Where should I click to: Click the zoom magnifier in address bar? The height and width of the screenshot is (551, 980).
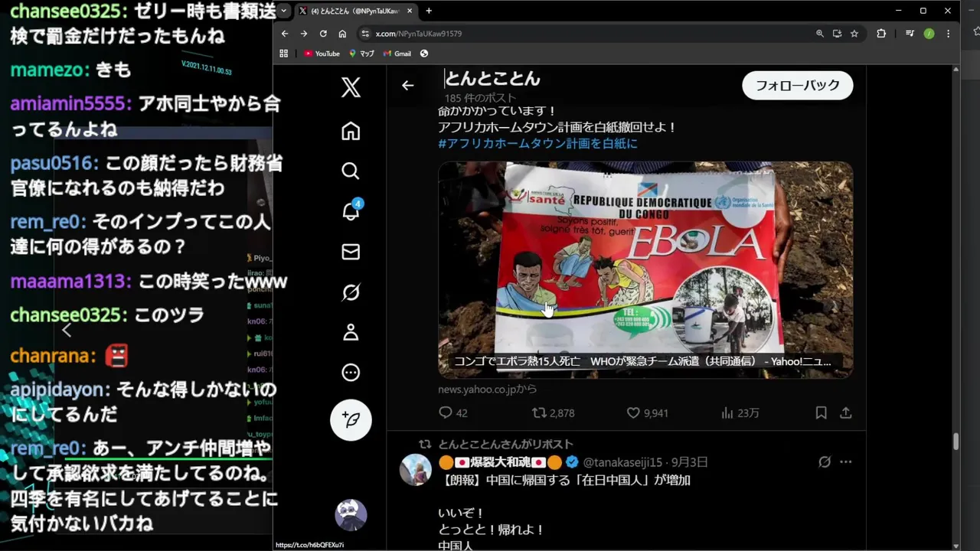point(820,34)
